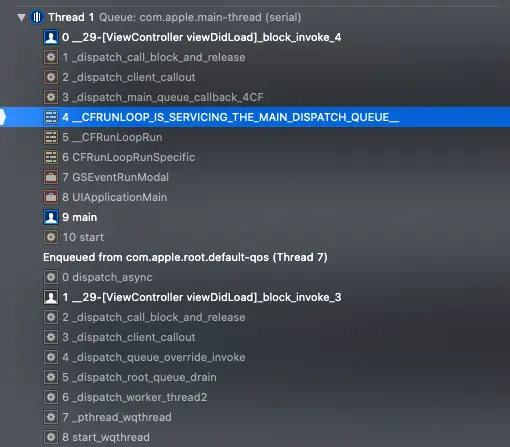The image size is (510, 447).
Task: Select enqueued frame 1 viewDidLoad block_invoke_3
Action: click(202, 297)
